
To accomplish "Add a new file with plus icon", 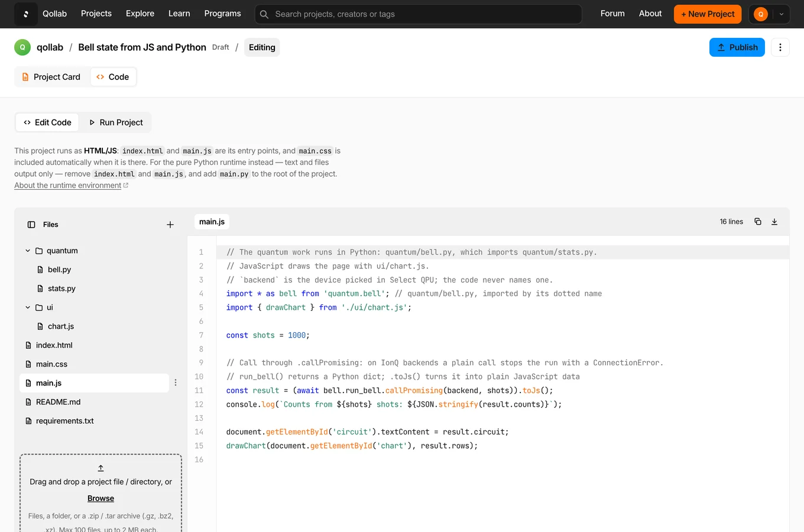I will [x=170, y=225].
